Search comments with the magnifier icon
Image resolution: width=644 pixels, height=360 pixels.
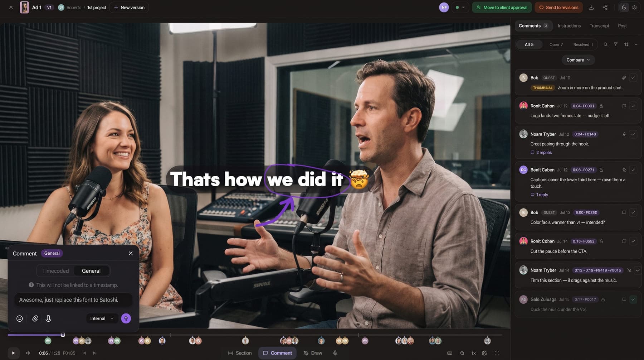coord(605,44)
